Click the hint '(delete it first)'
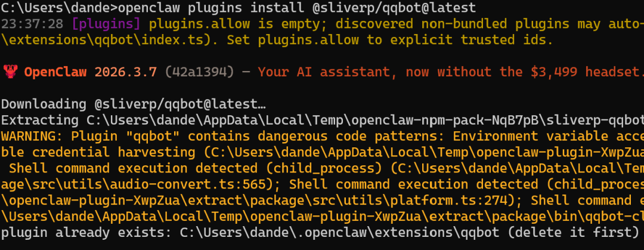The width and height of the screenshot is (644, 250). point(573,233)
